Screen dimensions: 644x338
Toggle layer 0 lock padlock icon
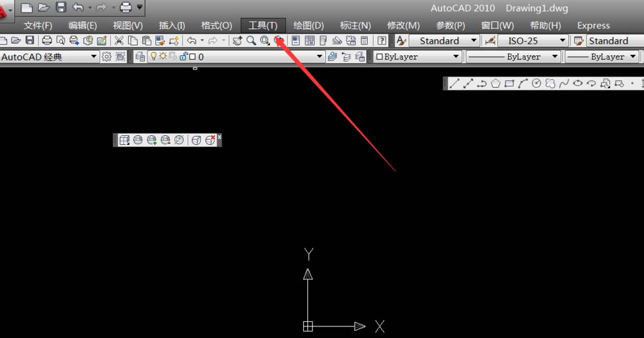point(184,56)
